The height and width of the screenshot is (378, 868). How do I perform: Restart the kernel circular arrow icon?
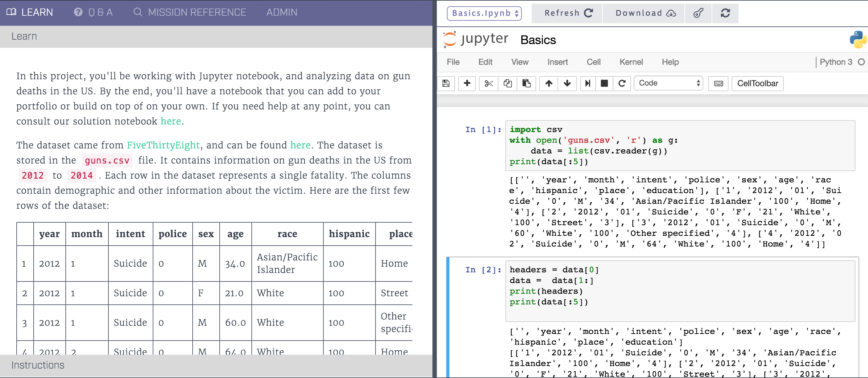pyautogui.click(x=622, y=83)
